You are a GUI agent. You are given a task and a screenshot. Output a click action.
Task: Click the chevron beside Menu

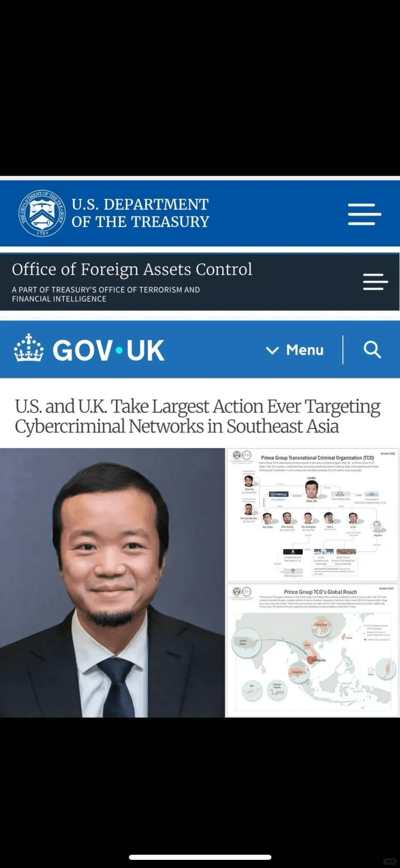[x=272, y=350]
